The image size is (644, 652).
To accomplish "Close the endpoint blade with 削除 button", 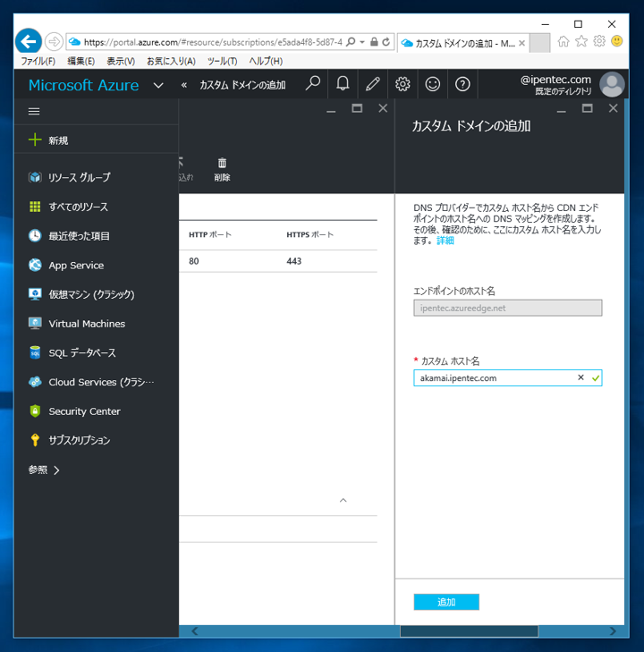I will point(383,108).
